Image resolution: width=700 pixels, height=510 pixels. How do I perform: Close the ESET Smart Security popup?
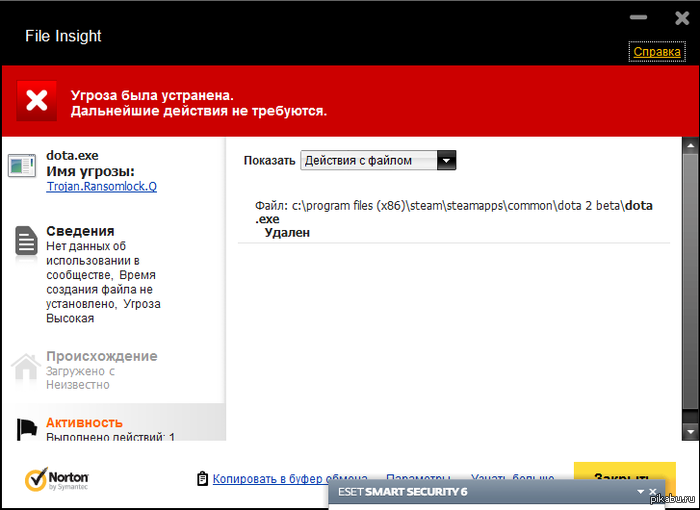(653, 491)
